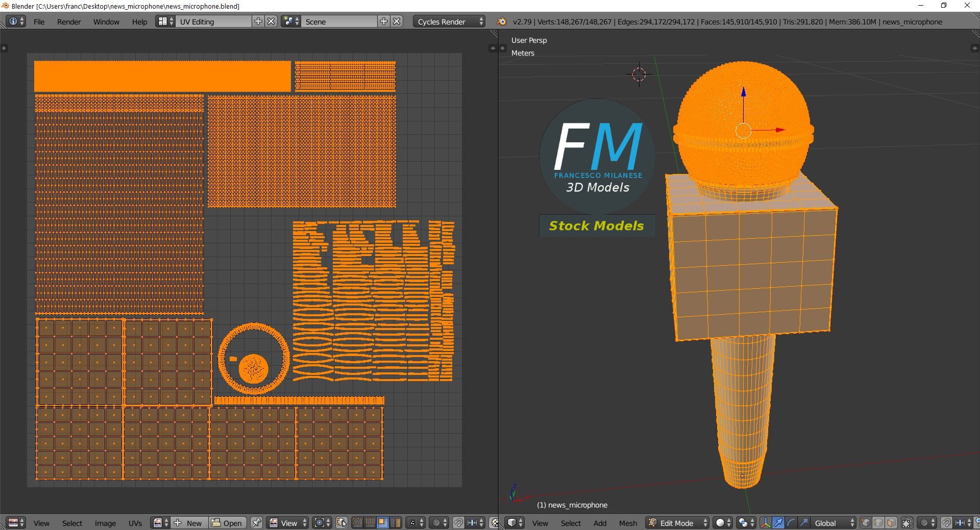Open the UV editor View menu
The width and height of the screenshot is (980, 530).
pos(41,523)
